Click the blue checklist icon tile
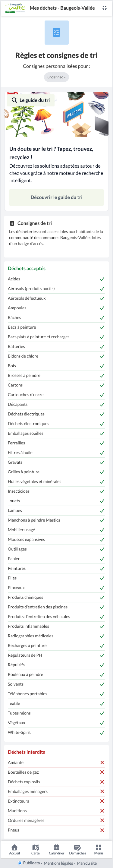This screenshot has width=113, height=868. [57, 32]
